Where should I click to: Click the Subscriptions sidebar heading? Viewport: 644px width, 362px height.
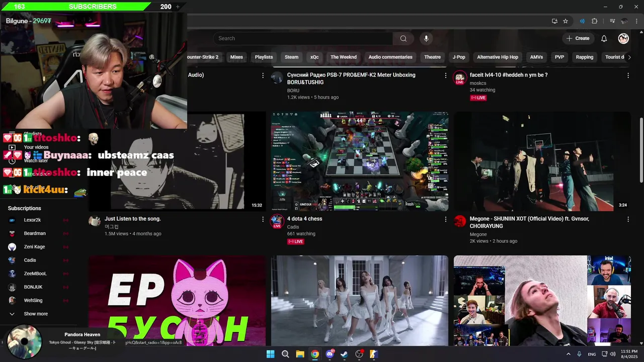tap(25, 208)
